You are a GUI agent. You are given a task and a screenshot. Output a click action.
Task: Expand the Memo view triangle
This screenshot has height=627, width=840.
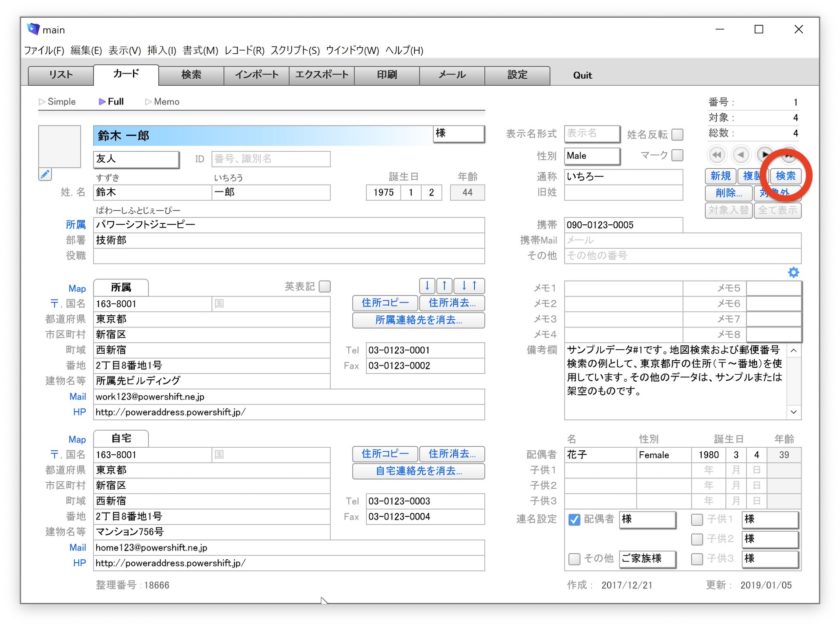point(148,102)
